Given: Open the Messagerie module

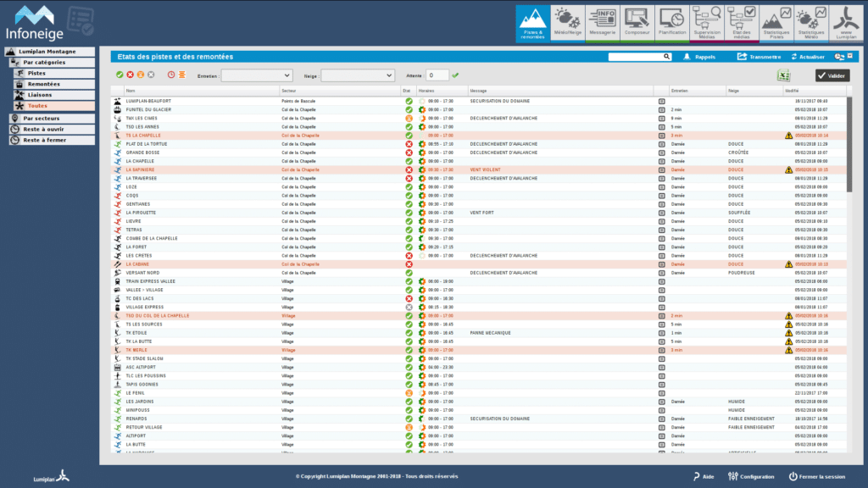Looking at the screenshot, I should (603, 23).
